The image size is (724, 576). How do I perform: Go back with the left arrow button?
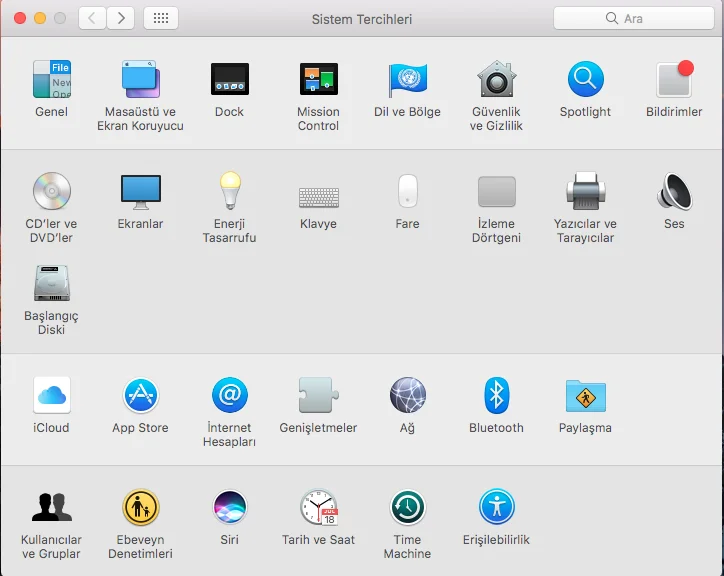(x=92, y=18)
